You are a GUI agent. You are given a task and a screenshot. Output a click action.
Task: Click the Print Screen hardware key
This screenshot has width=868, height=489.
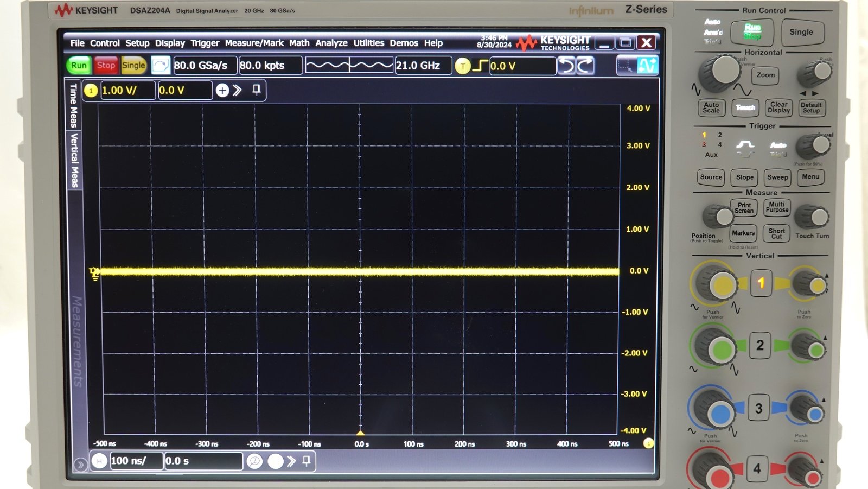coord(744,208)
